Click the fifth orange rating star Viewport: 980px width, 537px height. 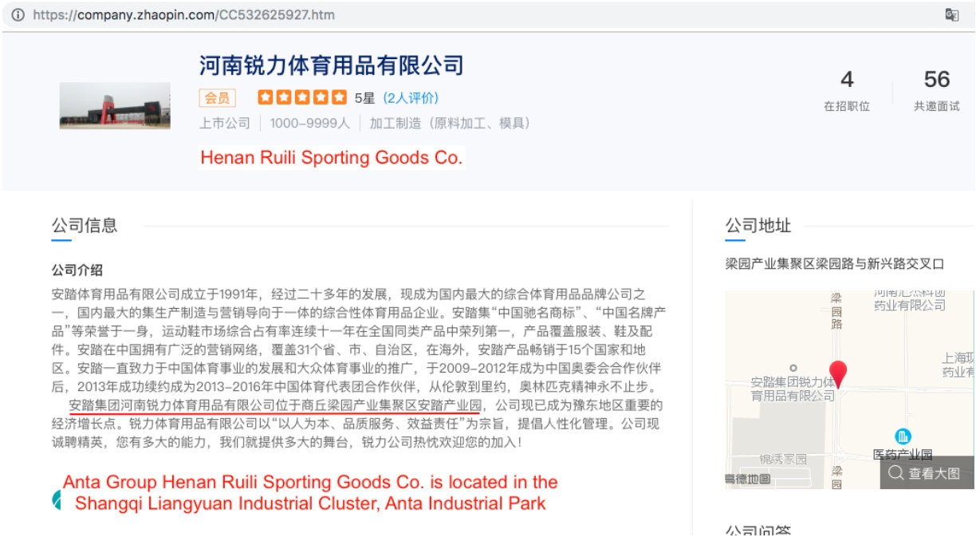tap(339, 97)
